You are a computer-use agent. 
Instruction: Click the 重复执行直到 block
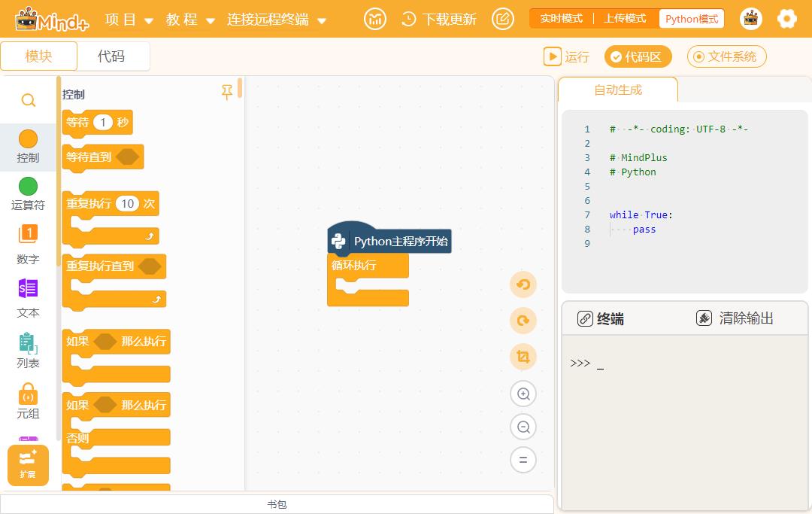coord(114,282)
